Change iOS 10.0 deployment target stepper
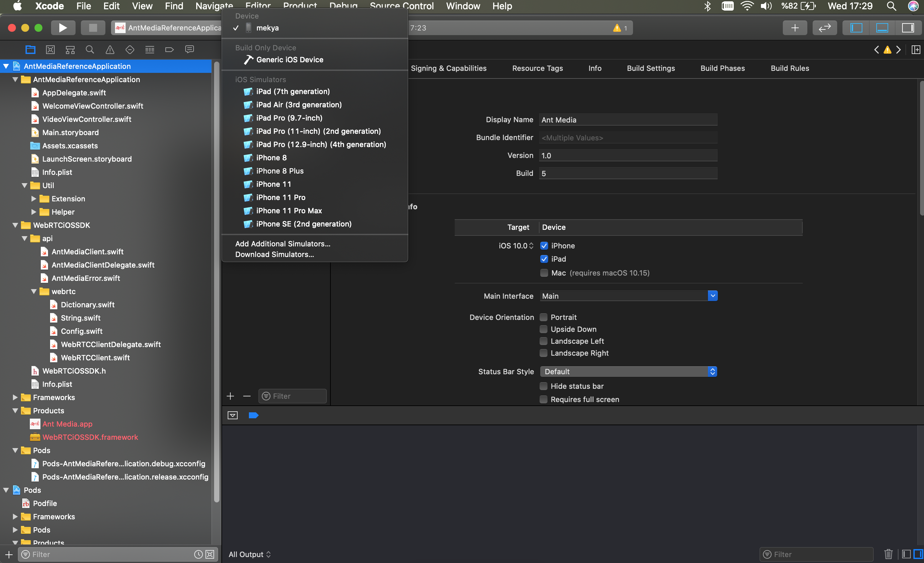This screenshot has height=563, width=924. coord(531,245)
